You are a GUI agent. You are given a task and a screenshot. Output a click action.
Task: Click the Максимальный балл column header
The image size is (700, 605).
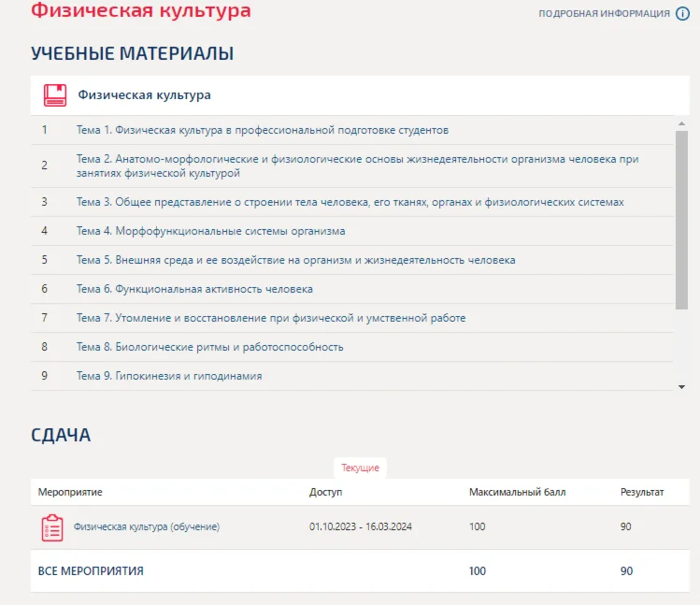tap(517, 492)
